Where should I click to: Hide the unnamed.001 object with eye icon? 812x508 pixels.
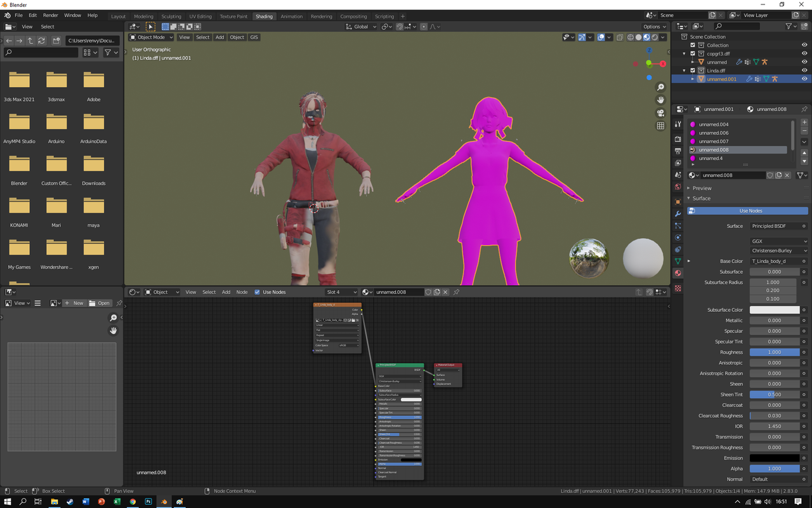pyautogui.click(x=804, y=79)
